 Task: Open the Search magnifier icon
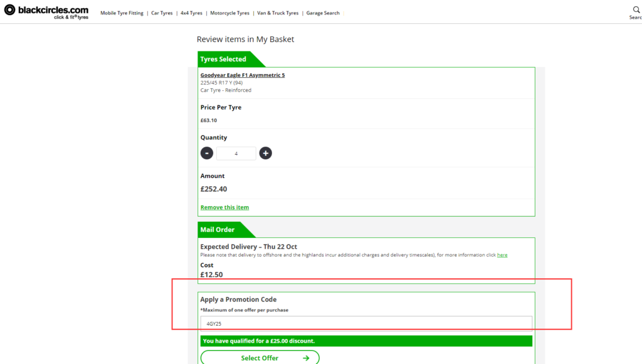click(x=636, y=10)
